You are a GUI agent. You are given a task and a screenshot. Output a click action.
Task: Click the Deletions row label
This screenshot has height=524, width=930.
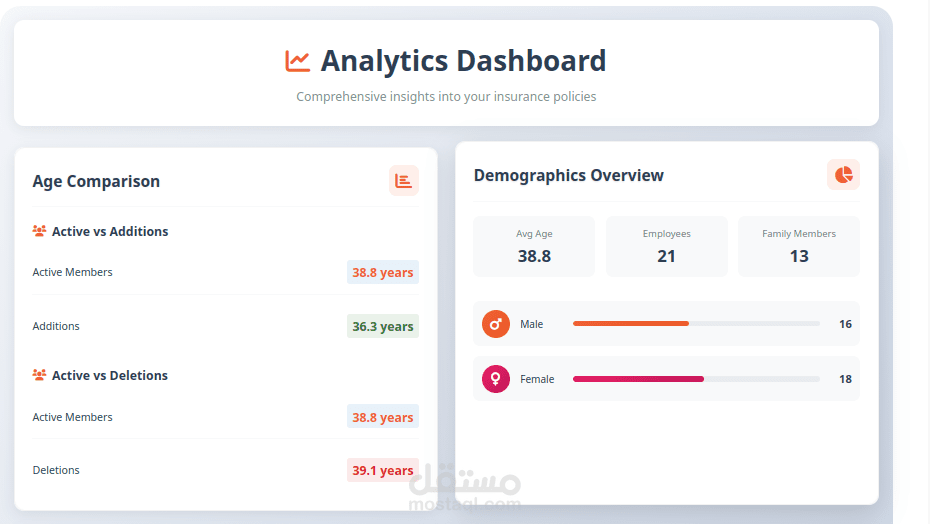point(56,470)
